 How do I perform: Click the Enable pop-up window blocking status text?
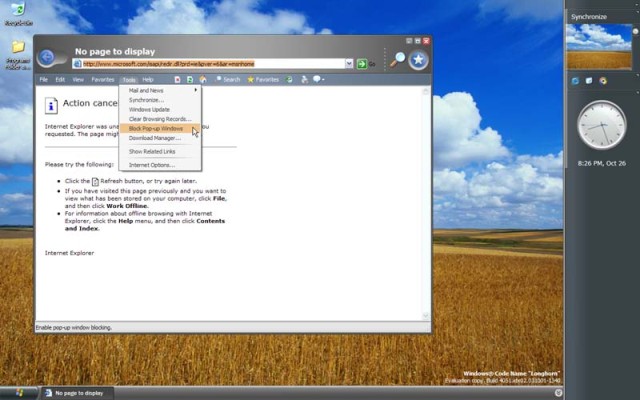73,327
